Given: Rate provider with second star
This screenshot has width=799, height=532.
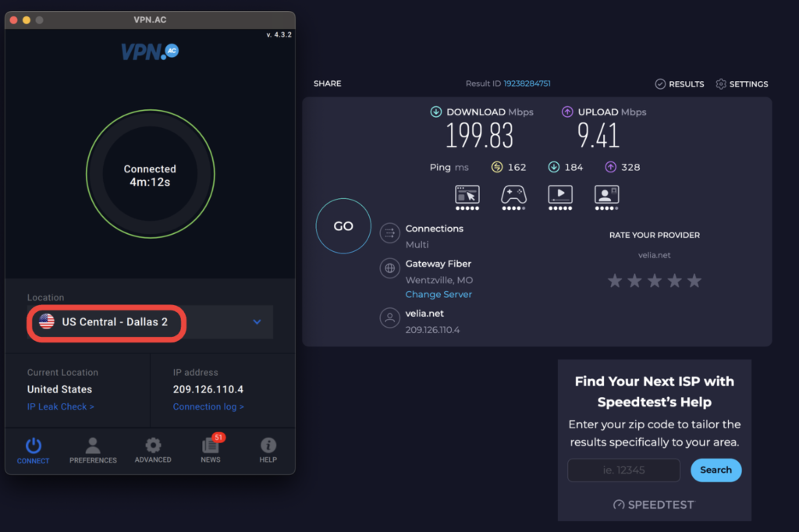Looking at the screenshot, I should [x=635, y=280].
